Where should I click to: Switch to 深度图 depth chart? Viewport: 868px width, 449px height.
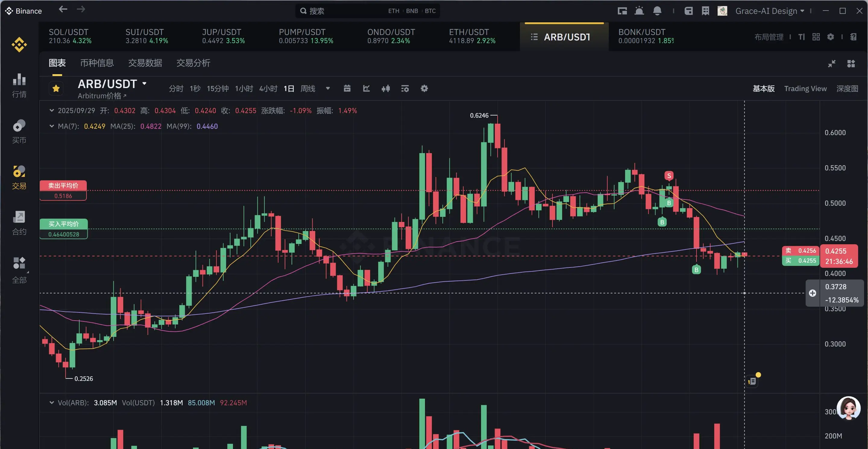[x=847, y=88]
